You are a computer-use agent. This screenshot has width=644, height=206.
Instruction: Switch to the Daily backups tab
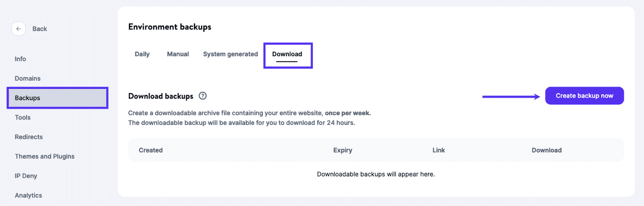pos(142,54)
